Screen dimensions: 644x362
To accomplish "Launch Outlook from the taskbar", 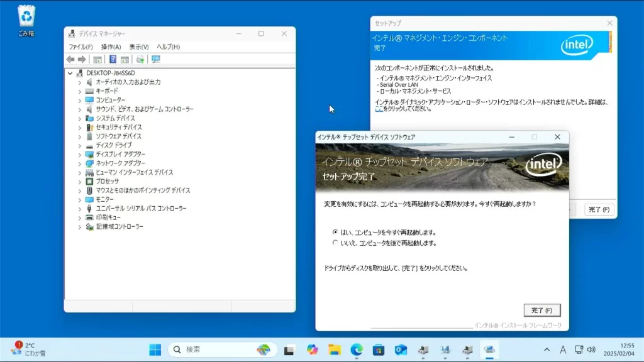I will click(x=400, y=350).
